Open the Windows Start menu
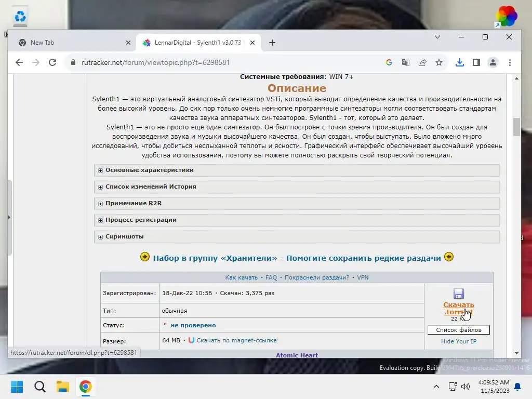Screen dimensions: 532x399 (x=17, y=387)
